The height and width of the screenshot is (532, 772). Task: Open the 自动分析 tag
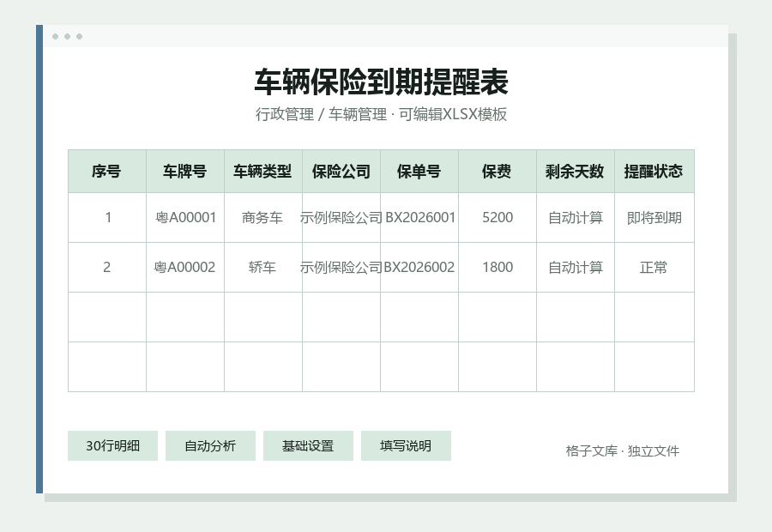[x=210, y=446]
